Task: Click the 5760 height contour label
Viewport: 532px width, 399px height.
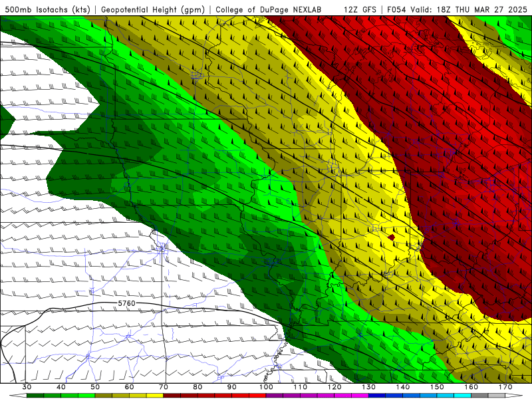Action: click(126, 303)
